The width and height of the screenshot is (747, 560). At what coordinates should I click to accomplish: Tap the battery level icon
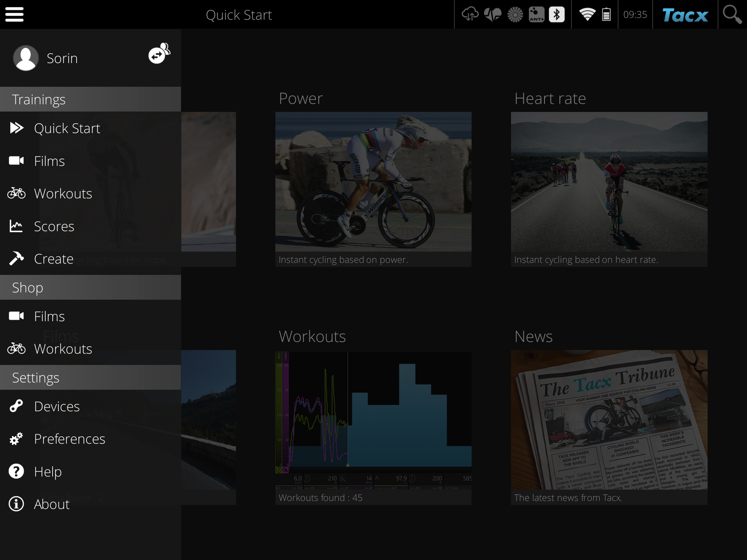(x=606, y=15)
